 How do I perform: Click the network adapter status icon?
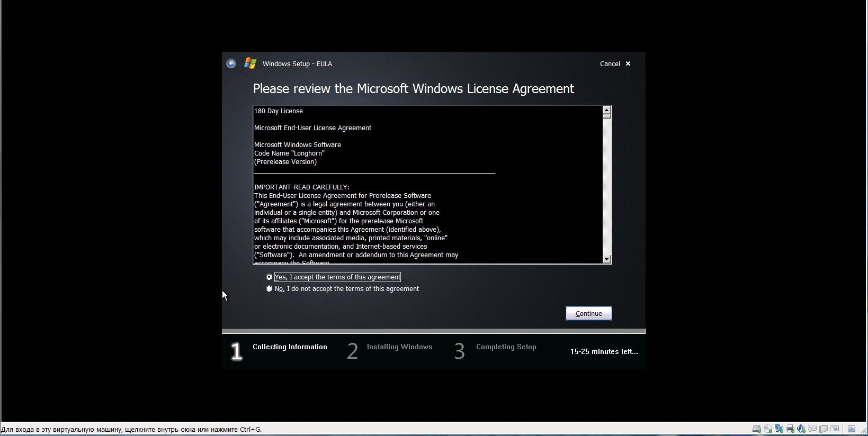point(779,429)
